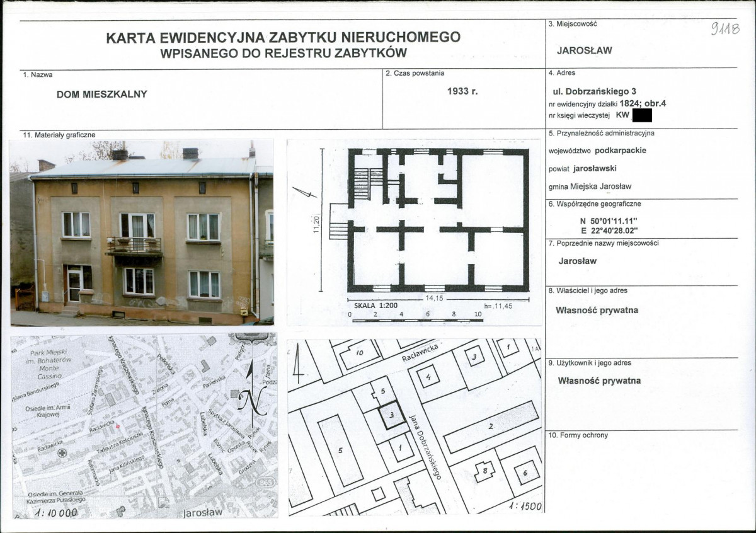Click latitude 'N 50°01'11.11"'

(609, 221)
